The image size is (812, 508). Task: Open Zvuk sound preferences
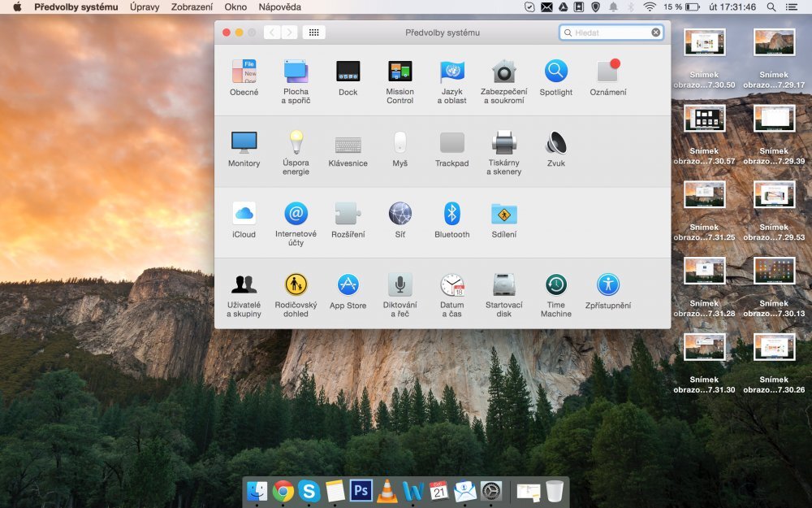(x=555, y=142)
